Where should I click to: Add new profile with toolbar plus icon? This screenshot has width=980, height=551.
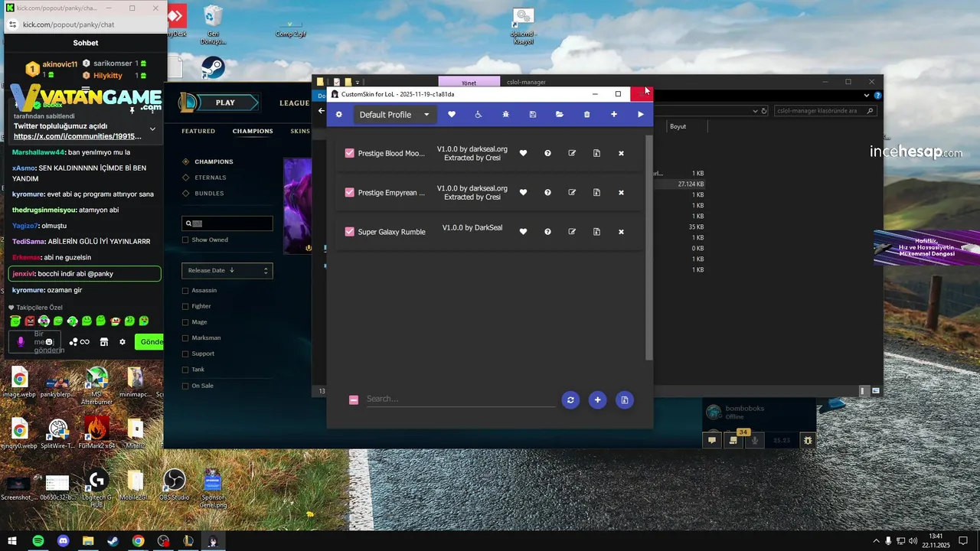coord(614,115)
